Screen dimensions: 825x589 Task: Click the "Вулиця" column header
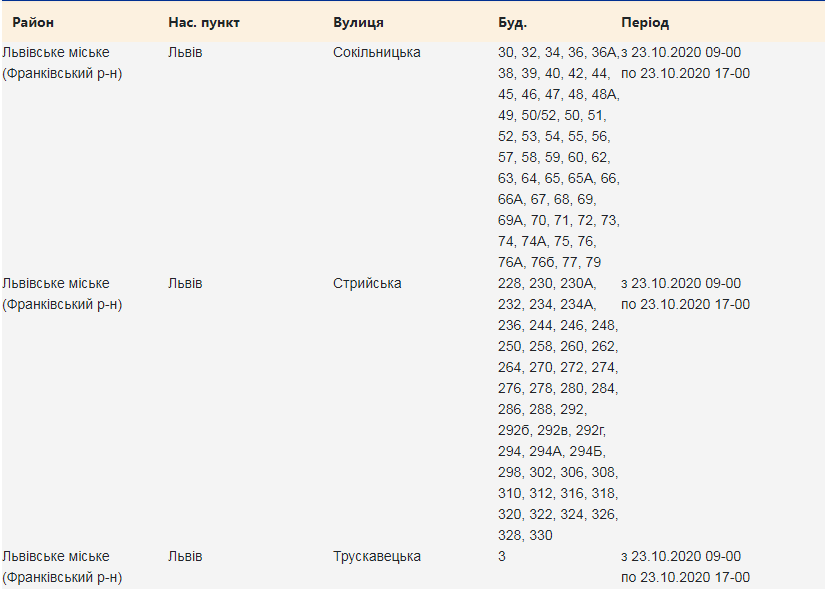358,22
